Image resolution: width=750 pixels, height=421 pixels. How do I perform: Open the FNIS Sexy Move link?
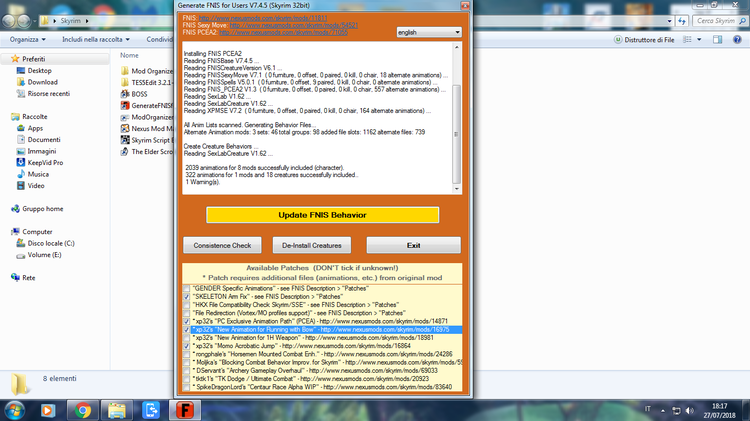(x=294, y=25)
